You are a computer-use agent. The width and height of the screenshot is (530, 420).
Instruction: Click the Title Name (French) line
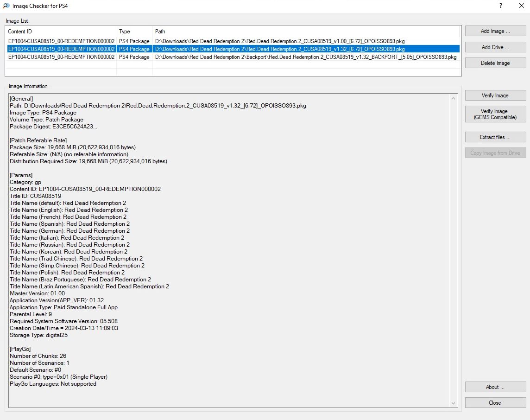click(68, 217)
